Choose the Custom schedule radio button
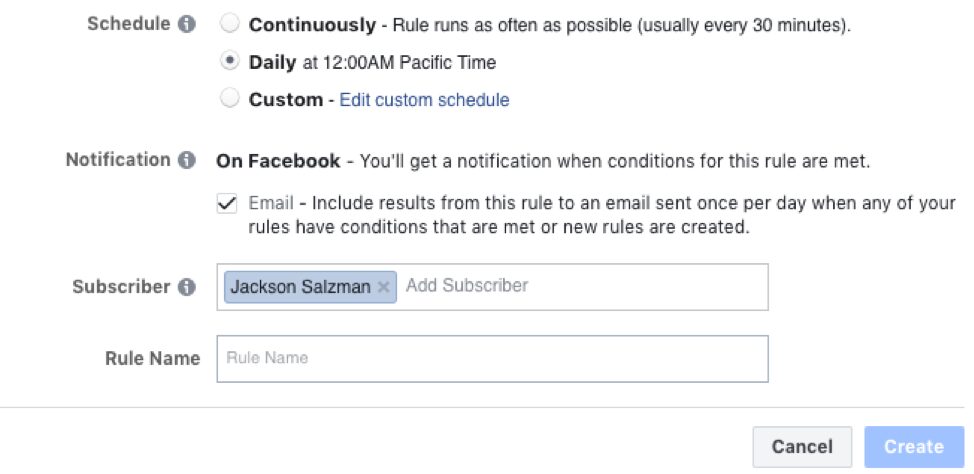974x474 pixels. coord(230,99)
